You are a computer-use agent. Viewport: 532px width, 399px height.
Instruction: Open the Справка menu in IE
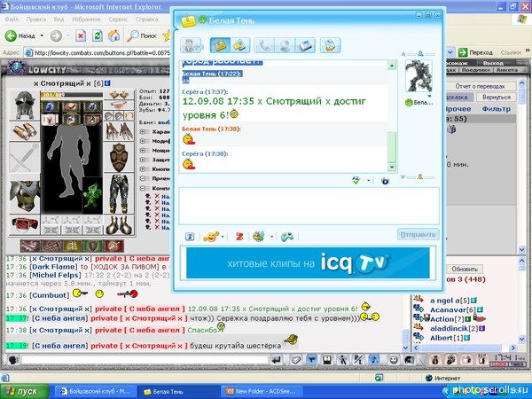[x=146, y=20]
